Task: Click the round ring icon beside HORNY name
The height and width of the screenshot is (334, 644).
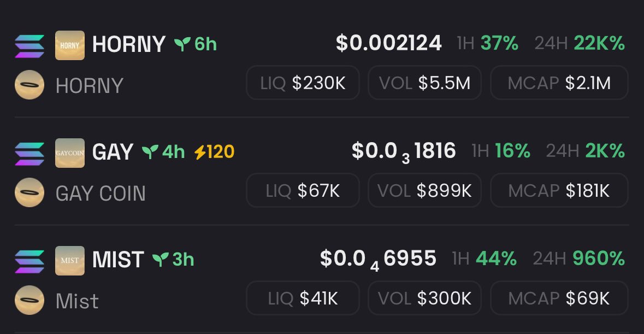Action: [29, 85]
